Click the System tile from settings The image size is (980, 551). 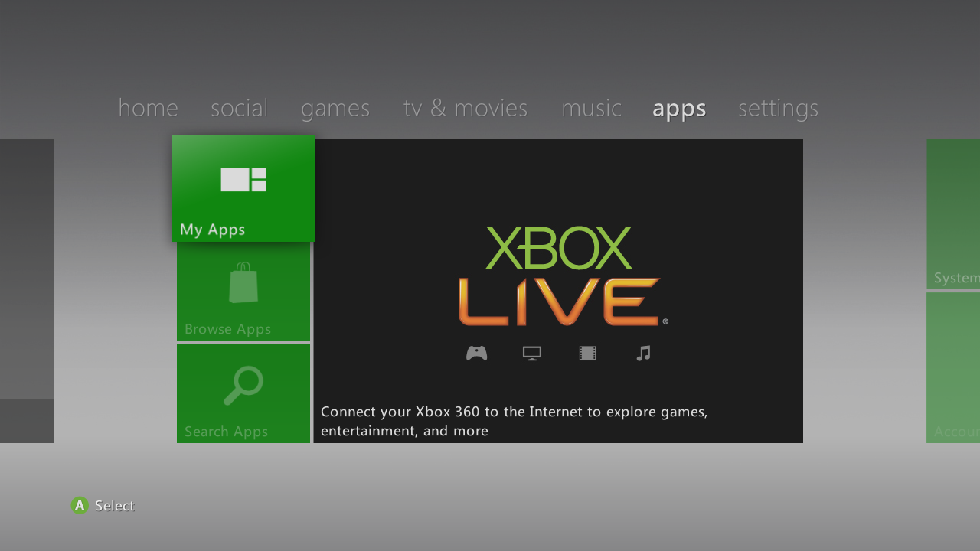[x=953, y=214]
